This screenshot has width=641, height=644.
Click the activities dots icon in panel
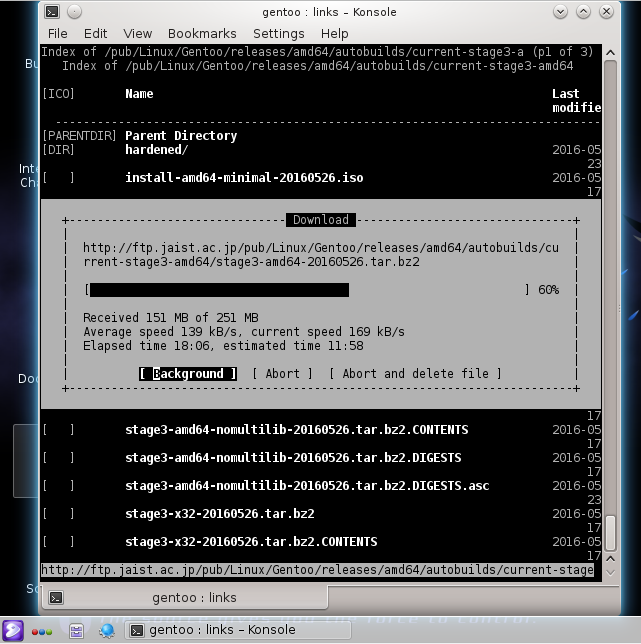42,632
